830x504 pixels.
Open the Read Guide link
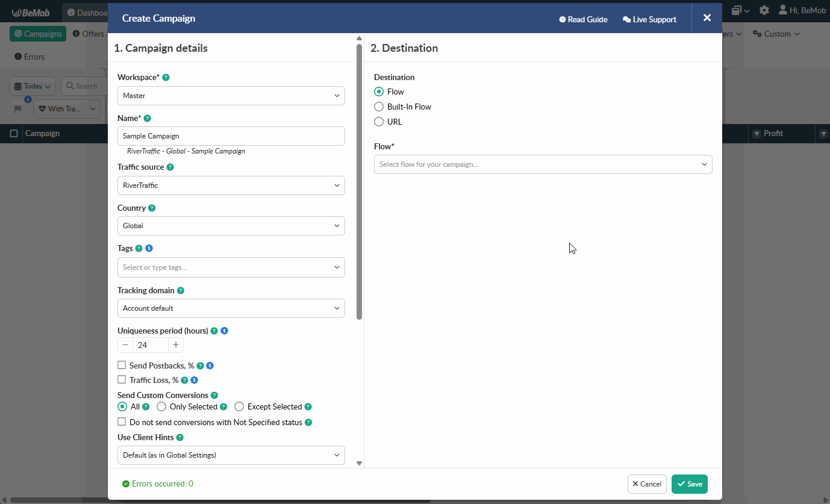click(582, 19)
